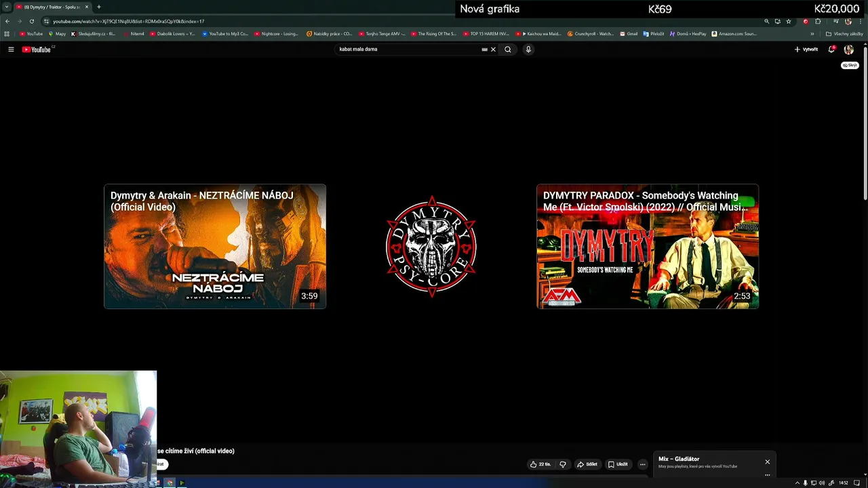
Task: Clear the search field with the X
Action: pyautogui.click(x=493, y=49)
